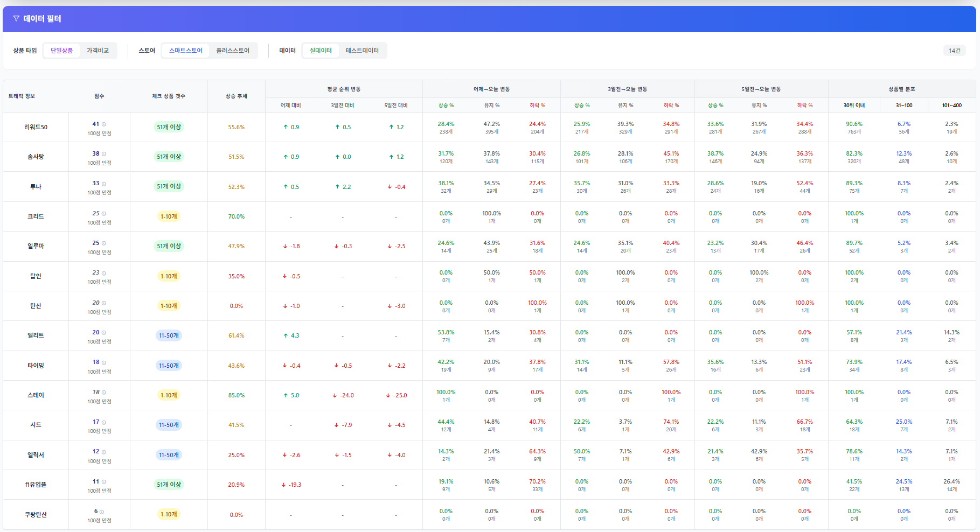The width and height of the screenshot is (980, 532).
Task: Click the 1-10개 badge in 스테이 row
Action: 169,395
